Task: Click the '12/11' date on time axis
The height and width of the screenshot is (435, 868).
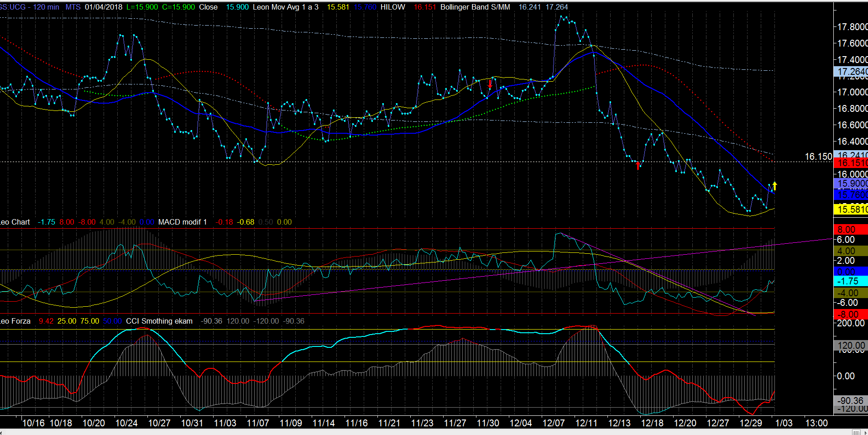Action: (x=586, y=423)
